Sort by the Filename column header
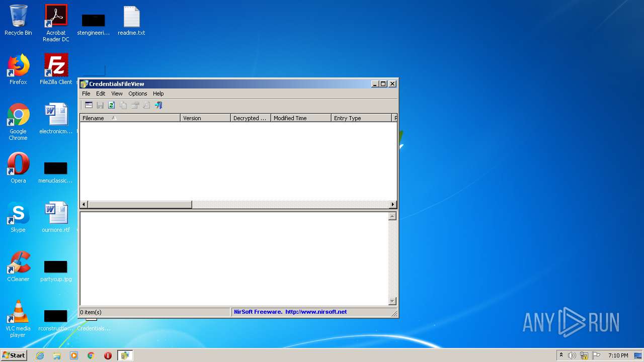 click(130, 118)
